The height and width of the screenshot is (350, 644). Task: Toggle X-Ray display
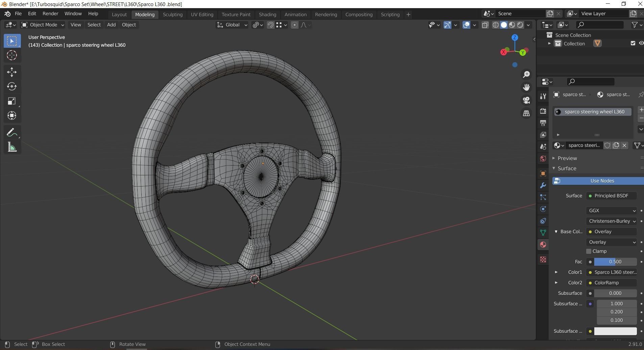pos(485,25)
